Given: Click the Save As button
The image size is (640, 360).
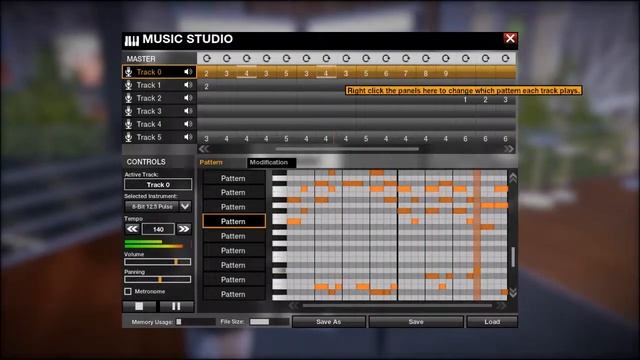Looking at the screenshot, I should (329, 322).
